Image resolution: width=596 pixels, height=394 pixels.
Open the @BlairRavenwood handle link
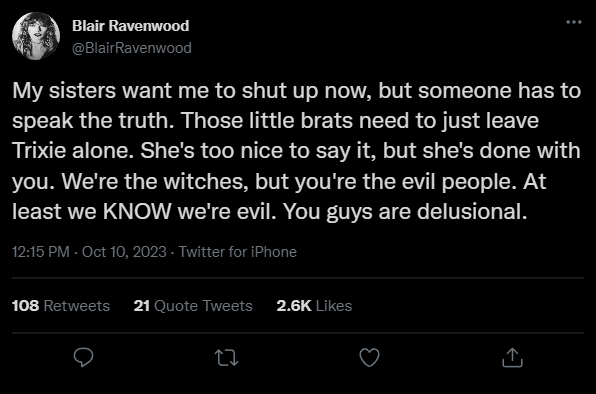pyautogui.click(x=132, y=48)
